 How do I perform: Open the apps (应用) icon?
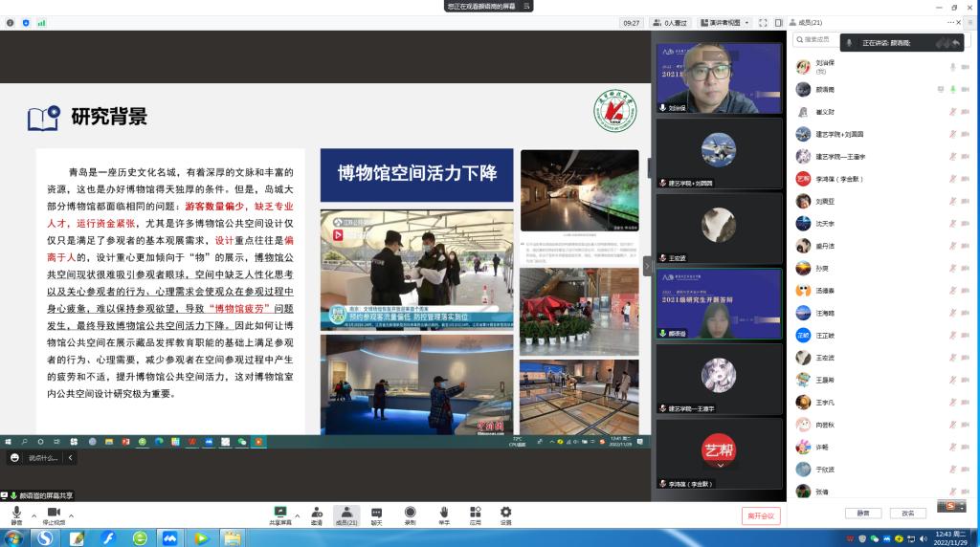point(475,512)
